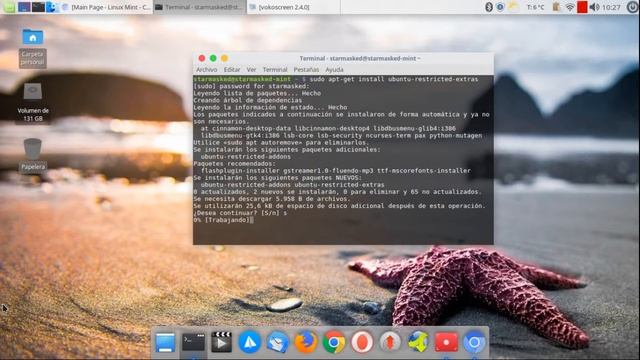Open the volume control speaker icon
640x360 pixels.
click(595, 7)
